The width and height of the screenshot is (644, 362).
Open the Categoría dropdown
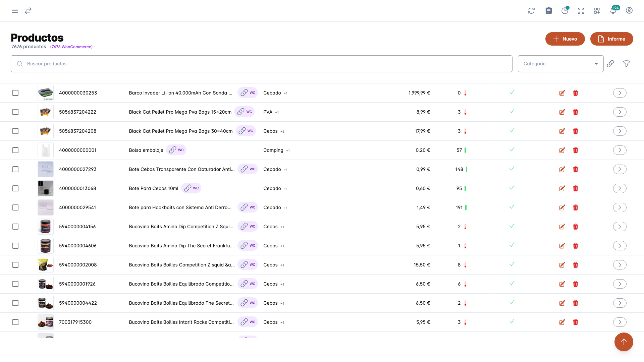click(x=560, y=64)
